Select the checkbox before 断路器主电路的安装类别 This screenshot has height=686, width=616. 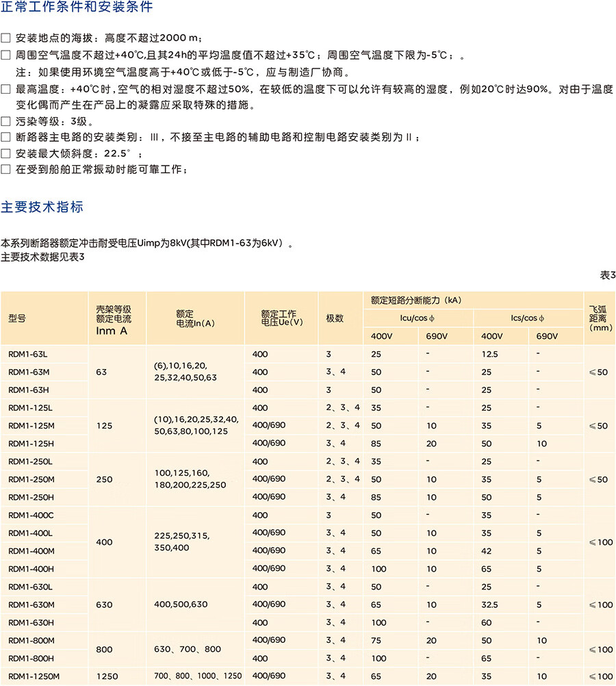tap(6, 138)
